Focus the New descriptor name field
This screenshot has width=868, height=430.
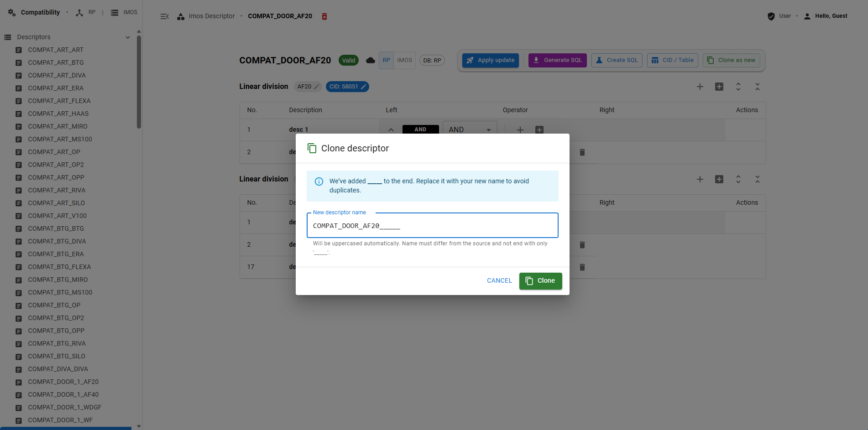tap(433, 226)
